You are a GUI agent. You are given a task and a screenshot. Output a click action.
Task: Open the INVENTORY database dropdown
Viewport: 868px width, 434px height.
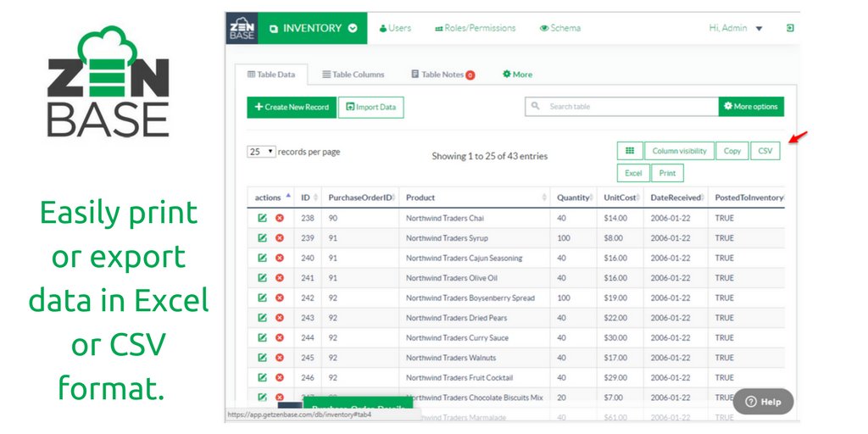pyautogui.click(x=313, y=28)
